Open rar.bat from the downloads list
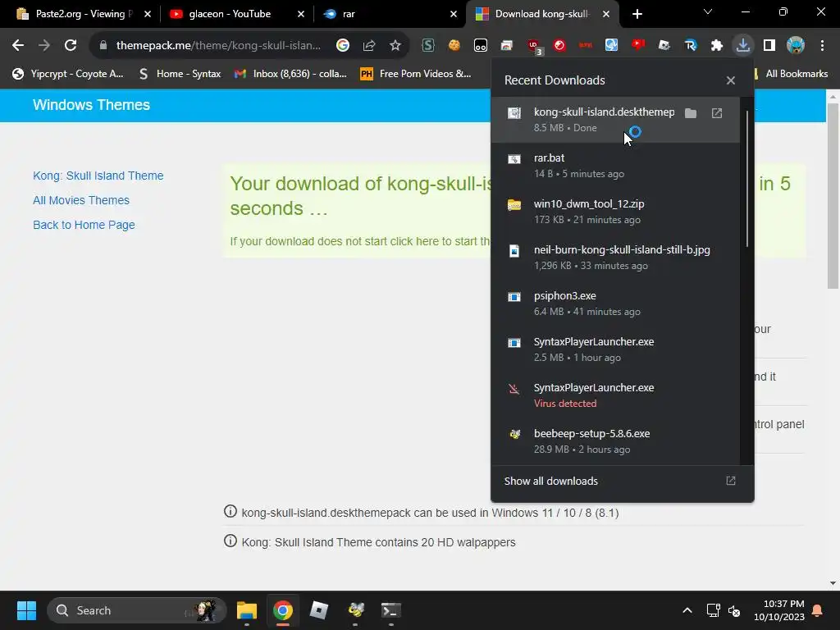 (x=615, y=166)
